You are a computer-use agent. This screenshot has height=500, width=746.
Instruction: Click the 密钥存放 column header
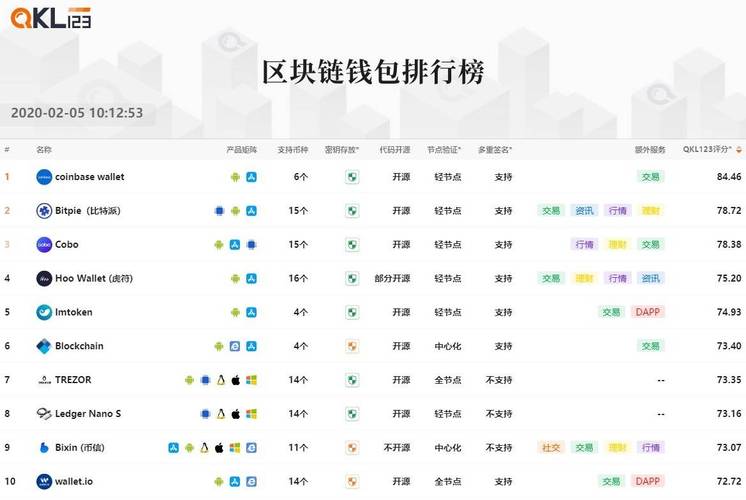coord(342,150)
